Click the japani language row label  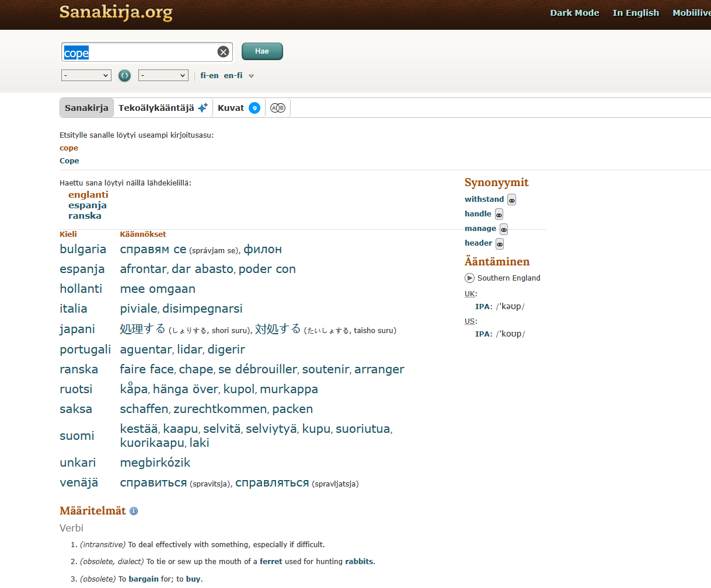coord(77,330)
